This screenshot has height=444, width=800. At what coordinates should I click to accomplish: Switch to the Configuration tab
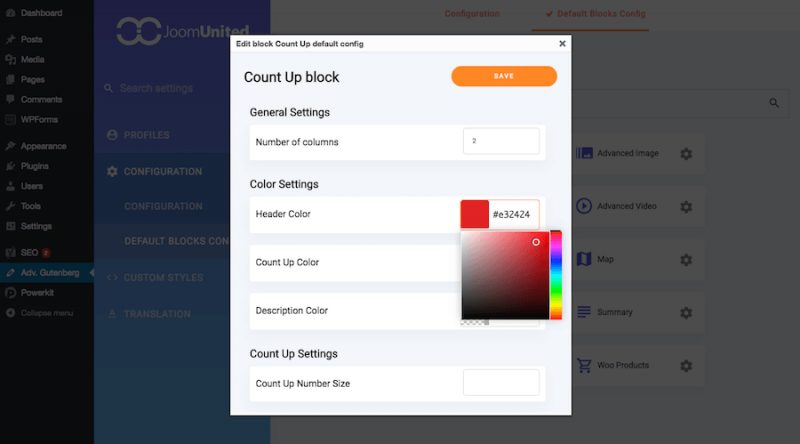[472, 14]
